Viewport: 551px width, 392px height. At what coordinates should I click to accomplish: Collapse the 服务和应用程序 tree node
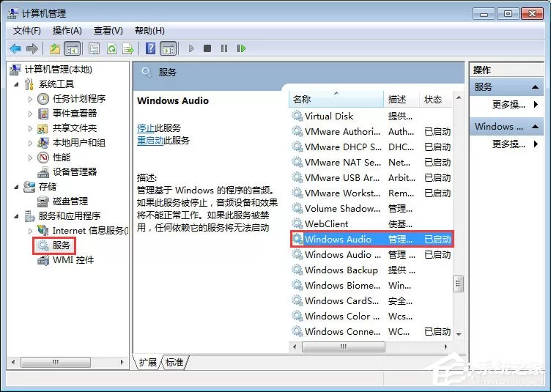16,216
